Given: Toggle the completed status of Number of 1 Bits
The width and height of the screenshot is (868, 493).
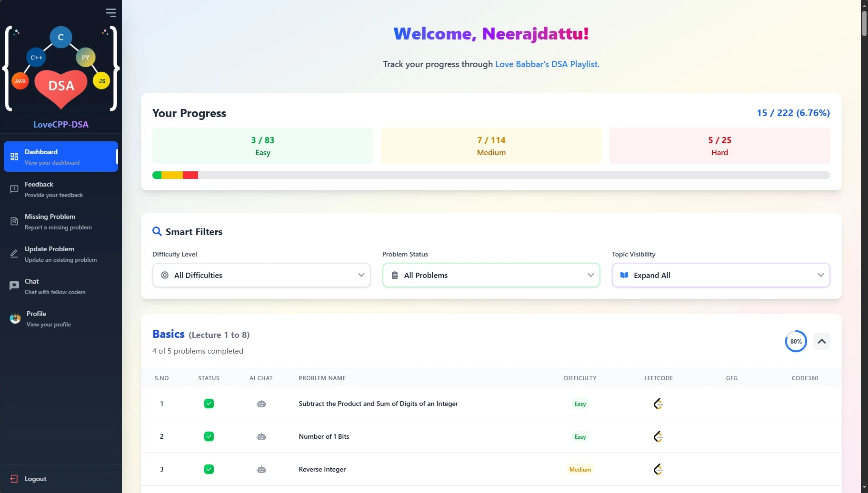Looking at the screenshot, I should tap(209, 436).
